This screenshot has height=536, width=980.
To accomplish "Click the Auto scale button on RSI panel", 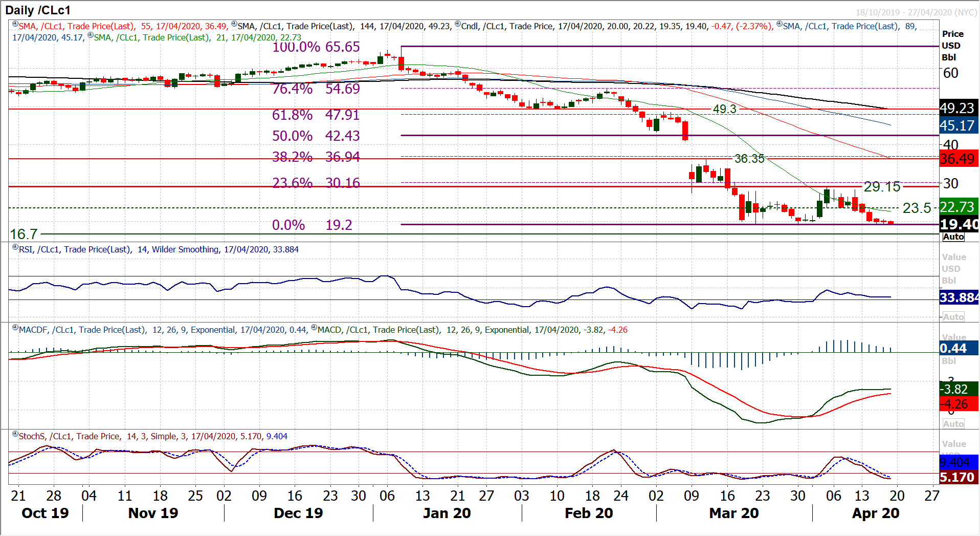I will point(953,317).
